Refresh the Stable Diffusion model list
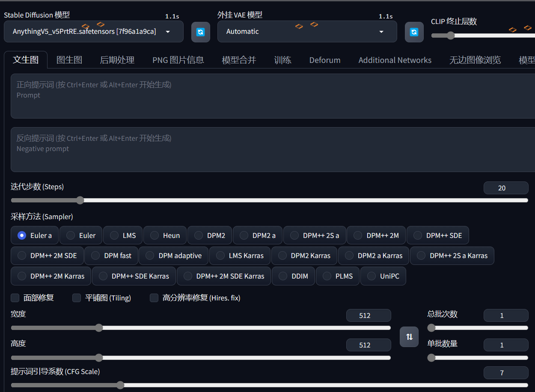This screenshot has width=535, height=392. (x=200, y=32)
